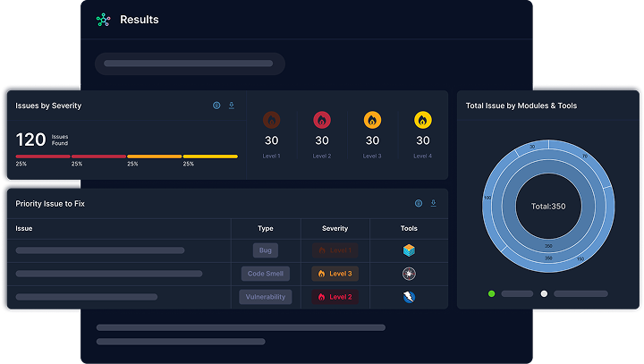The height and width of the screenshot is (364, 644).
Task: Click the 30 count above Level 1
Action: 272,140
